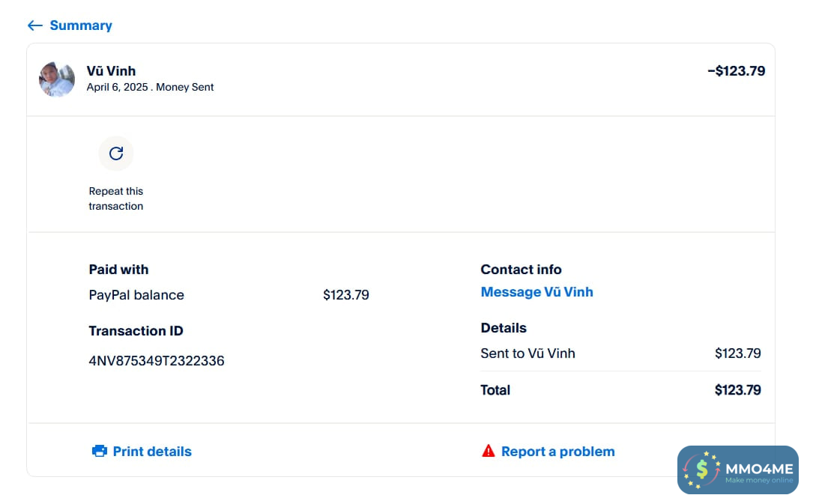Click the Vũ Vinh name in the header

coord(111,71)
